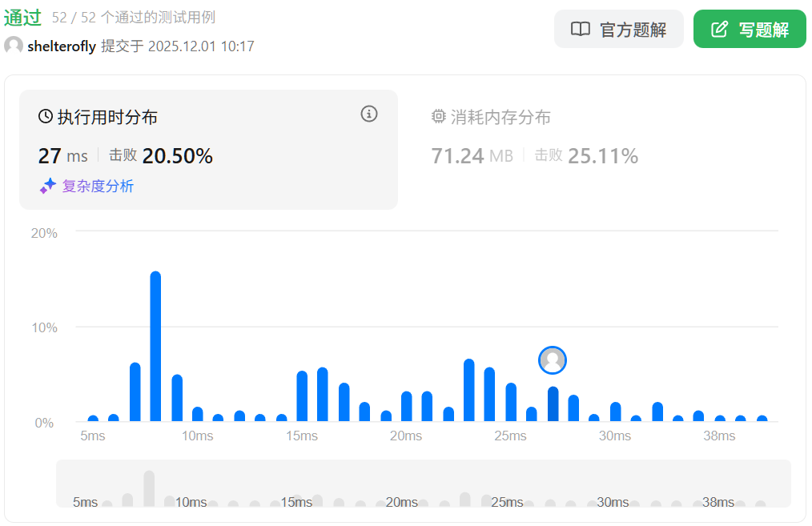Click the user avatar beside shelterofly

click(x=14, y=46)
